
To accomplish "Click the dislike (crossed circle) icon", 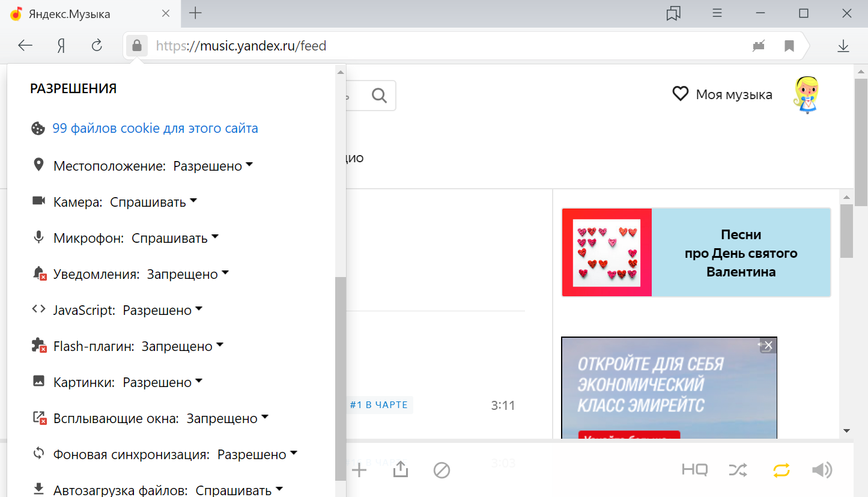I will [x=442, y=470].
